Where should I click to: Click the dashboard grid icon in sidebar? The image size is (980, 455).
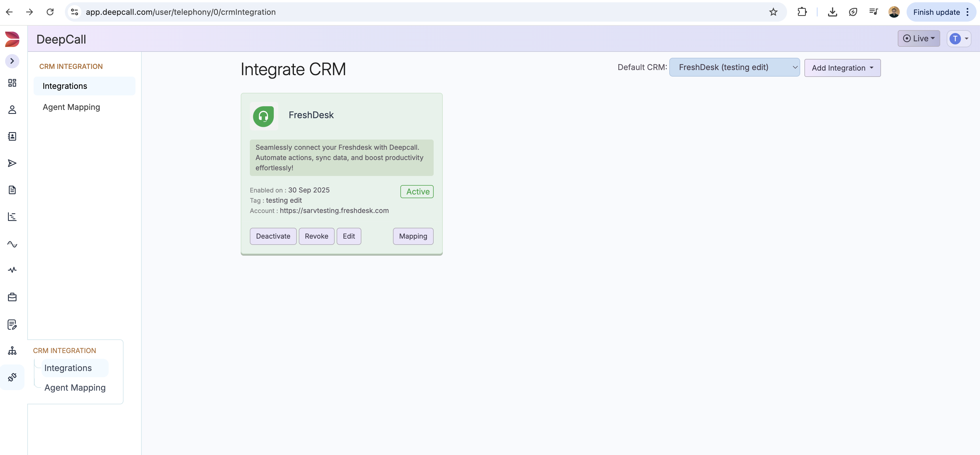12,83
